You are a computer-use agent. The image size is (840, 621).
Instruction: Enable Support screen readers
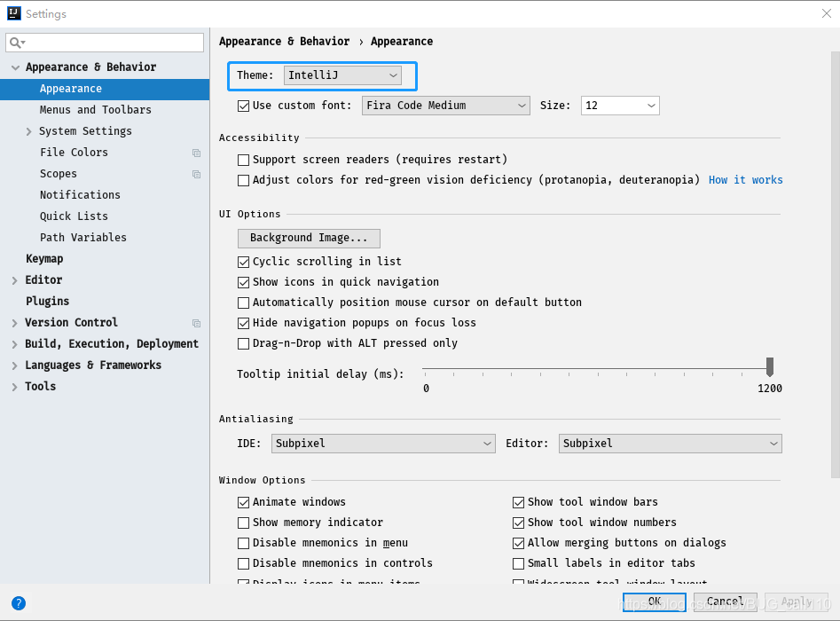pyautogui.click(x=244, y=158)
